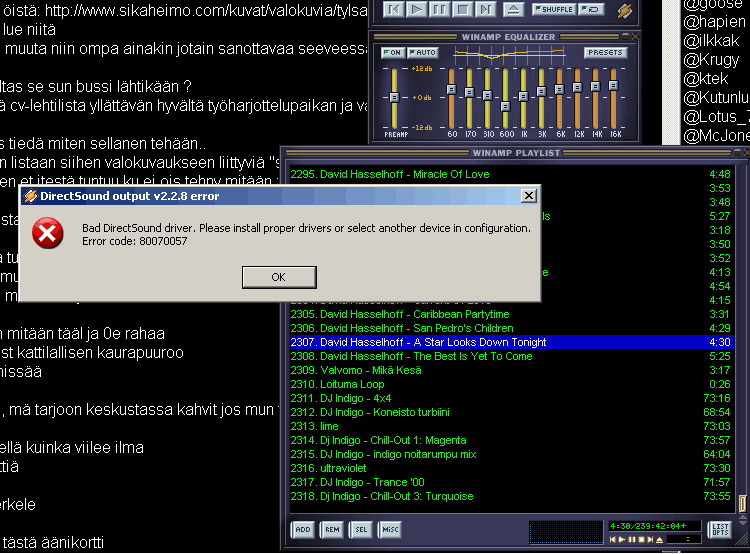
Task: Click OK in DirectSound error dialog
Action: click(279, 277)
